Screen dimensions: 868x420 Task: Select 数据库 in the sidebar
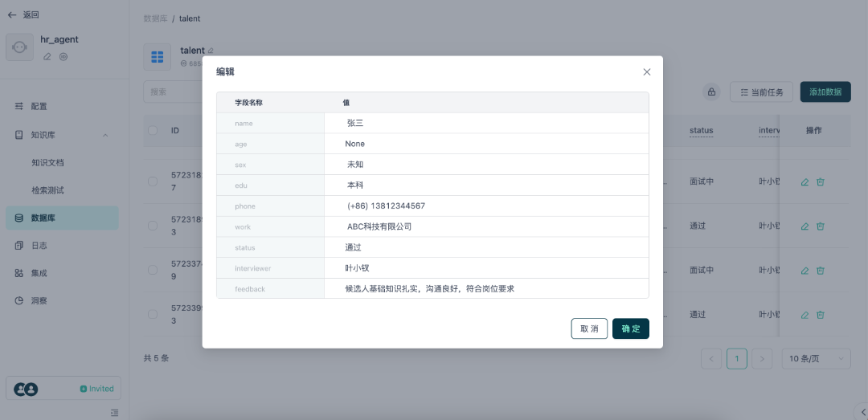(62, 218)
